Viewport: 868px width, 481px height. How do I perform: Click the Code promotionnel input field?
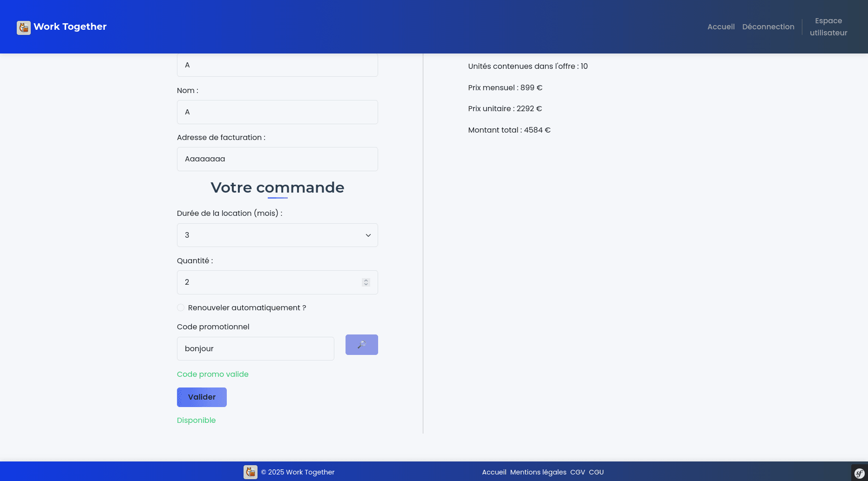pos(255,349)
